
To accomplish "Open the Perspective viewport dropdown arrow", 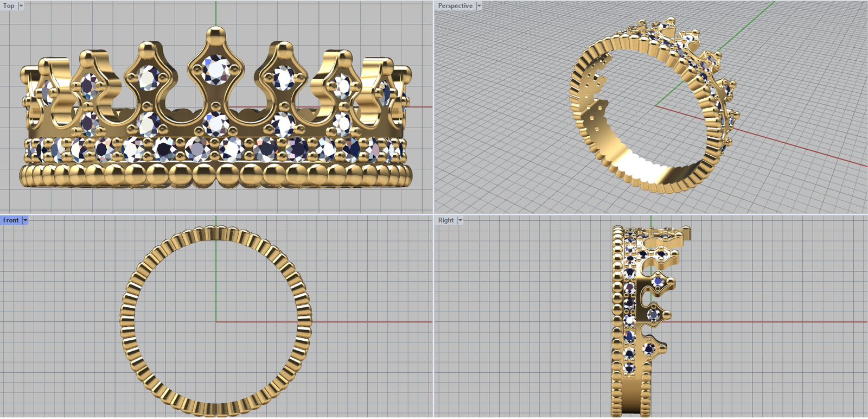I will [x=479, y=6].
